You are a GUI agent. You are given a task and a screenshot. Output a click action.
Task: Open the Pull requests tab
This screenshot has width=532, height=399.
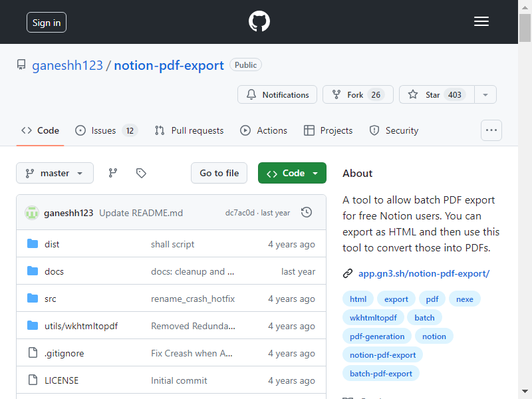click(x=189, y=130)
